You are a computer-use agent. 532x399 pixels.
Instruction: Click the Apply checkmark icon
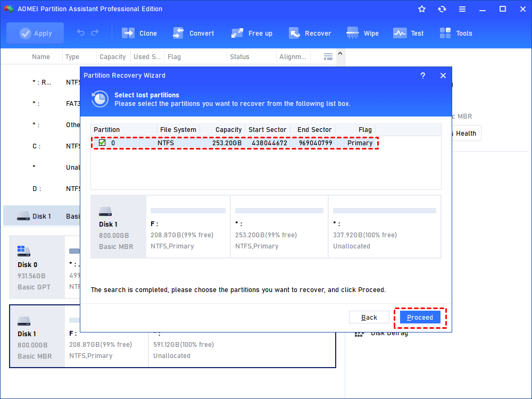click(x=25, y=32)
